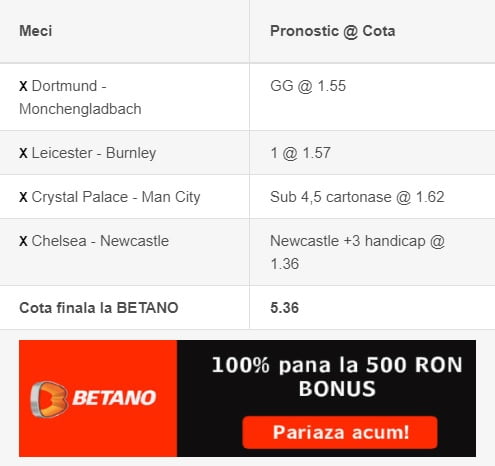This screenshot has width=495, height=466.
Task: Click the Chelsea - Newcastle match text
Action: tap(100, 241)
